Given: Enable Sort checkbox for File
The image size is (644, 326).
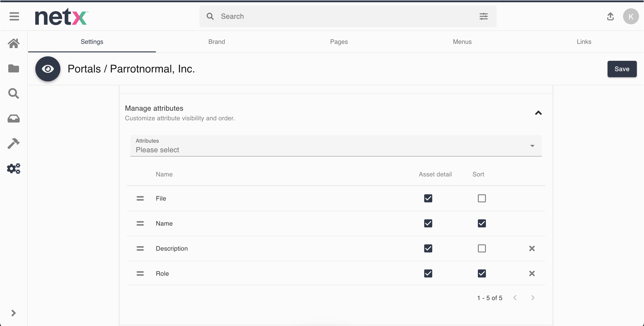Looking at the screenshot, I should pyautogui.click(x=481, y=198).
